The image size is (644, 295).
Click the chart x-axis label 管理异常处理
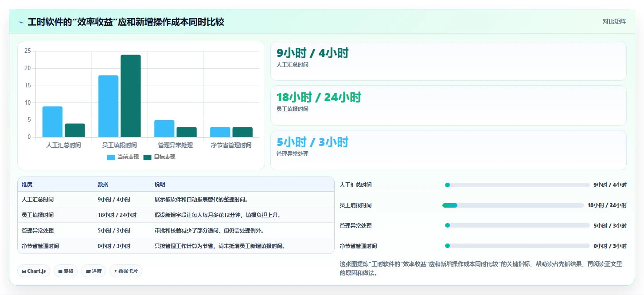tap(176, 145)
